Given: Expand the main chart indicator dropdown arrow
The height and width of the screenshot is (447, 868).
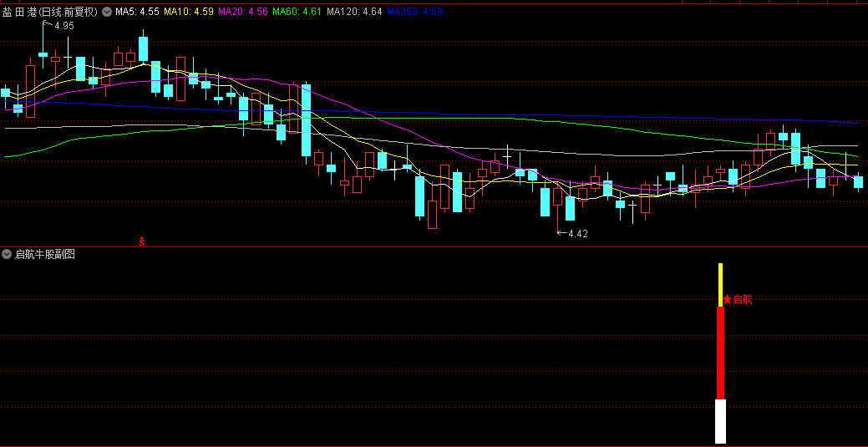Looking at the screenshot, I should [107, 12].
